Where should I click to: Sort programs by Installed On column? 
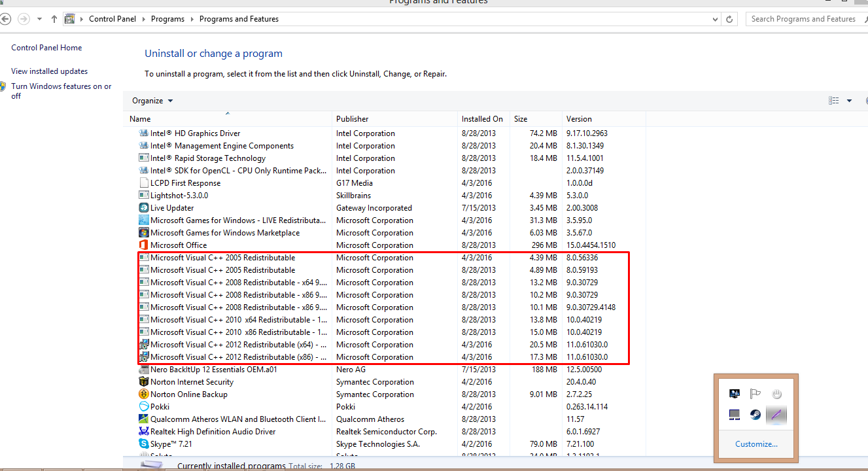(x=482, y=119)
